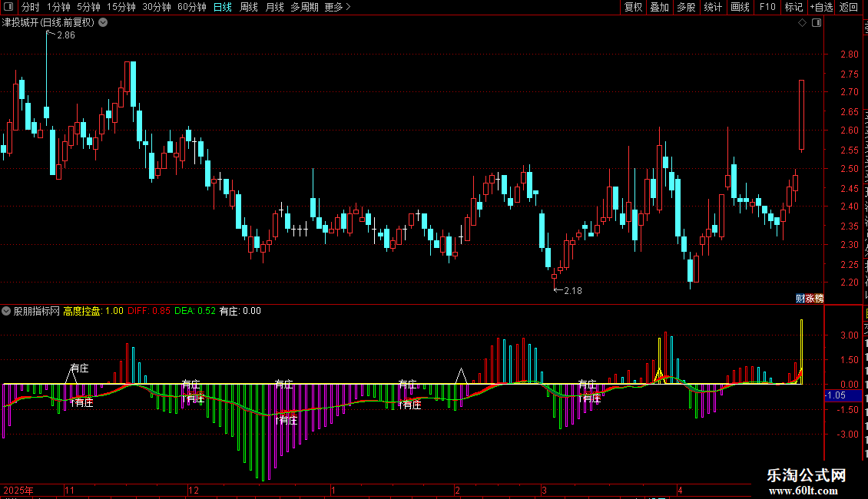Click the 4 month marker on time axis
The width and height of the screenshot is (868, 499).
[680, 490]
